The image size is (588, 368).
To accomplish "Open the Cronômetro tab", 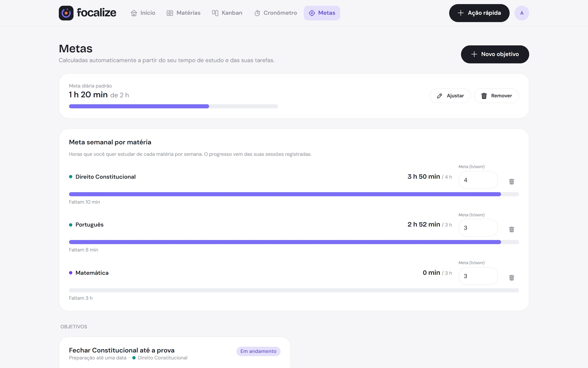I will pyautogui.click(x=276, y=13).
